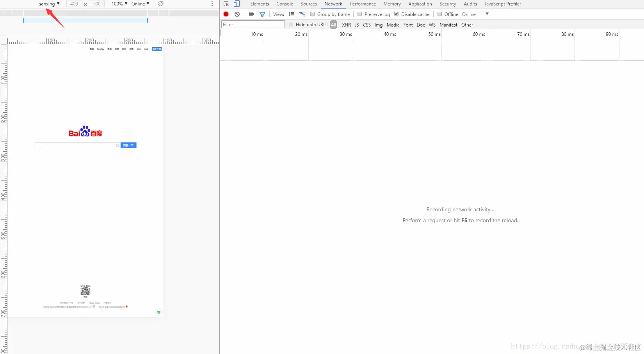644x354 pixels.
Task: Filter requests by Other
Action: pyautogui.click(x=467, y=25)
